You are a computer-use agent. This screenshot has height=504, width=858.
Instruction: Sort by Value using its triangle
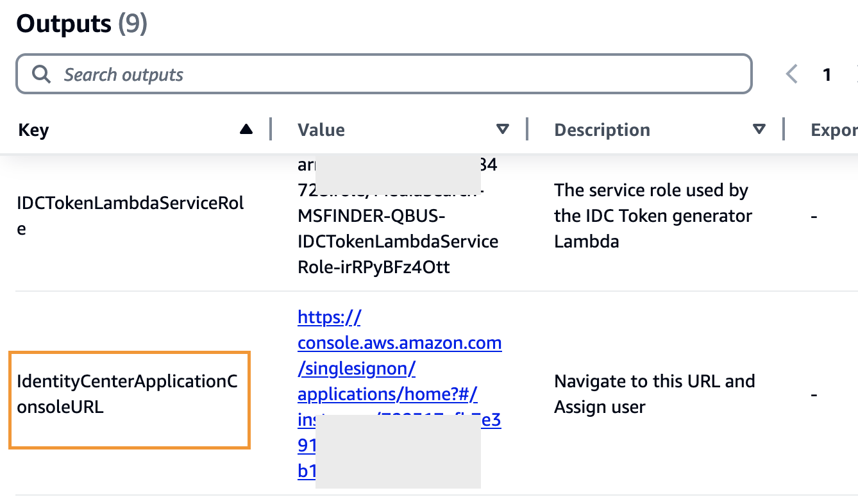503,130
